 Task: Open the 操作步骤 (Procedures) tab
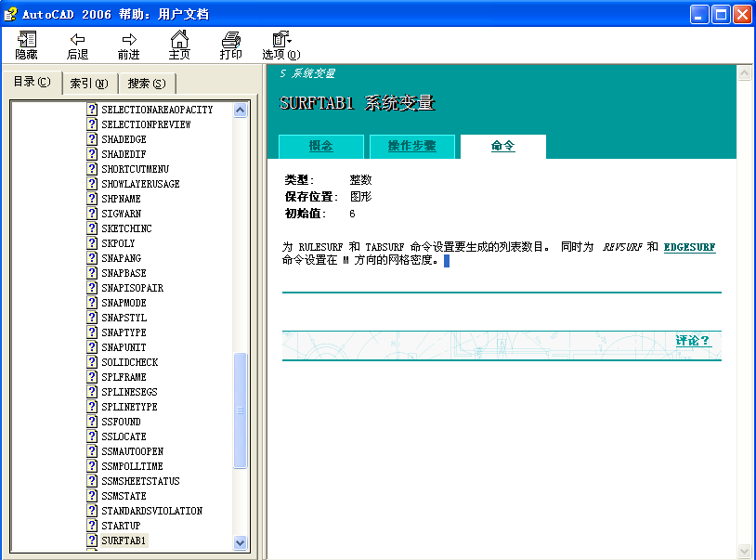412,146
